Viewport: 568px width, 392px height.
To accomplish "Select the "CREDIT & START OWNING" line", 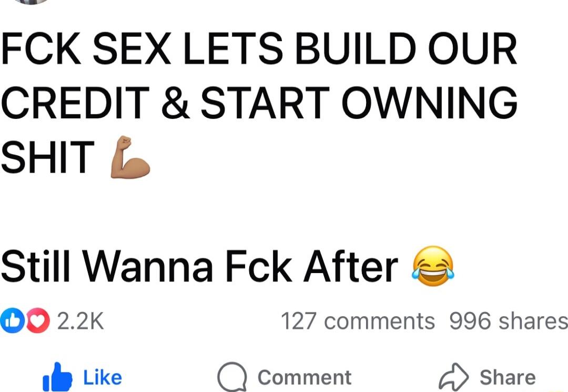I will (259, 103).
